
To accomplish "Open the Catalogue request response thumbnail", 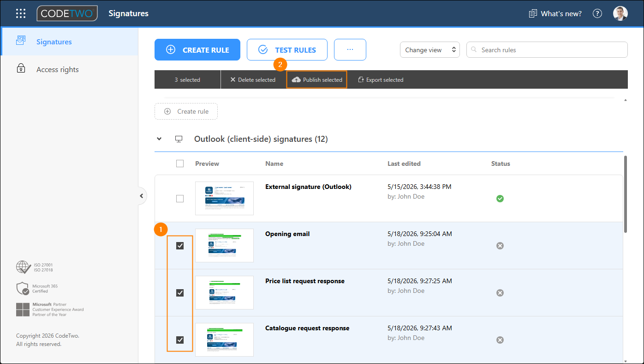I will [x=224, y=340].
